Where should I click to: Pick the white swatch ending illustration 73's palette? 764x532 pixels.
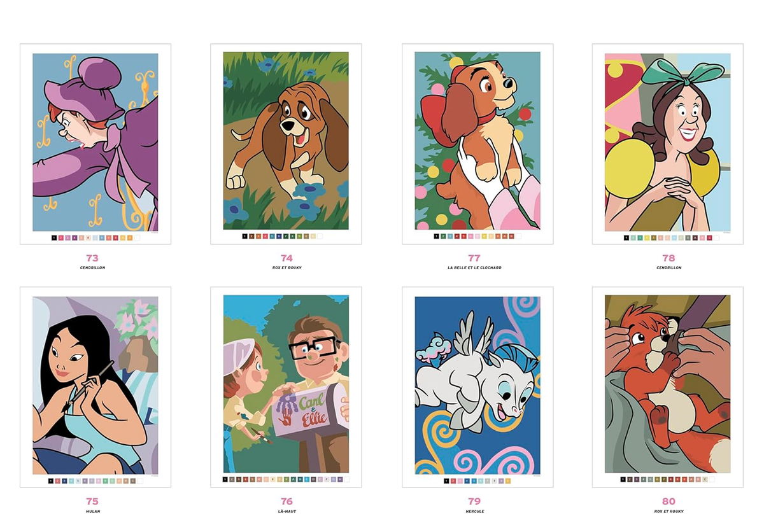(138, 238)
